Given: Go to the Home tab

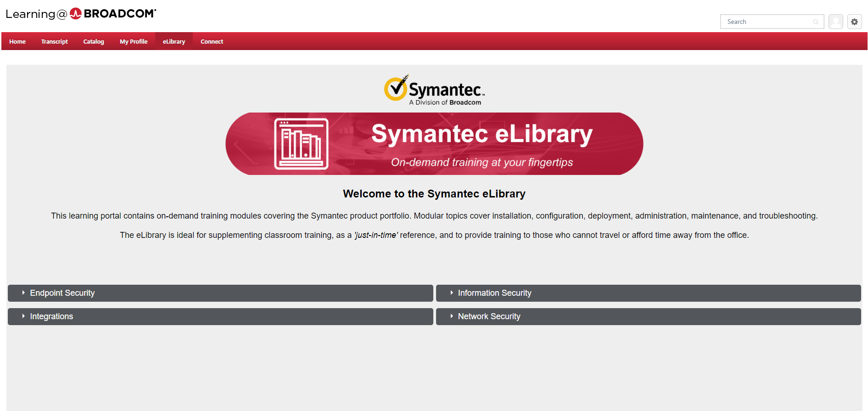Looking at the screenshot, I should (17, 41).
